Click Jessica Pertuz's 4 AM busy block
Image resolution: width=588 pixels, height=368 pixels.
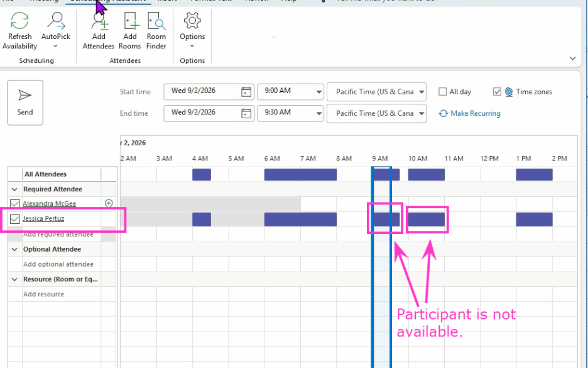pyautogui.click(x=202, y=220)
